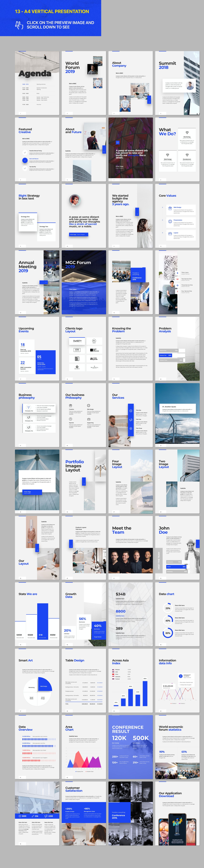
Task: Click the Creation icon in Our business Philosophy
Action: pyautogui.click(x=70, y=406)
